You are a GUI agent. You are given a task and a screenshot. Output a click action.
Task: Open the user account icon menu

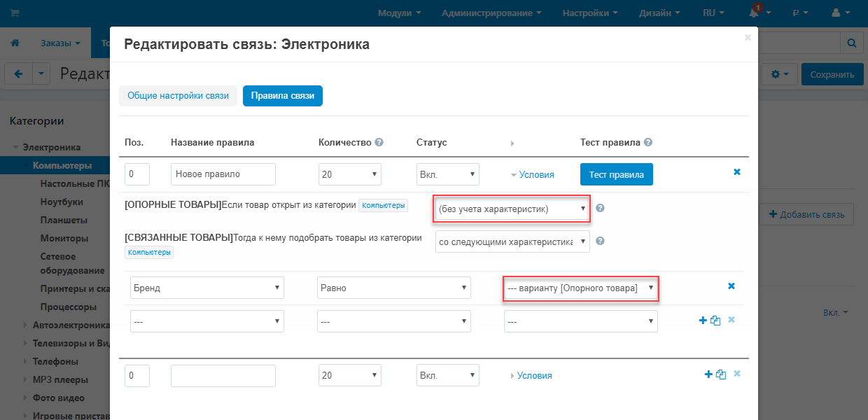coord(840,13)
